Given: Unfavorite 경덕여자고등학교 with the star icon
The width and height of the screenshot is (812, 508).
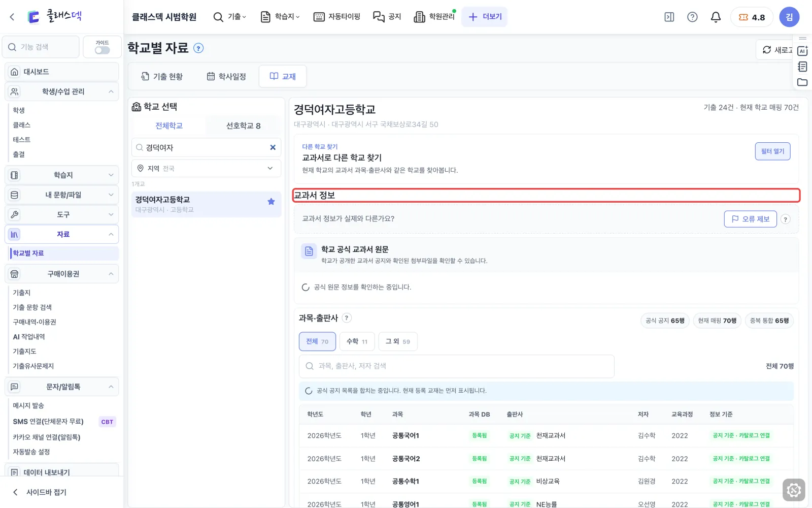Looking at the screenshot, I should (x=271, y=202).
